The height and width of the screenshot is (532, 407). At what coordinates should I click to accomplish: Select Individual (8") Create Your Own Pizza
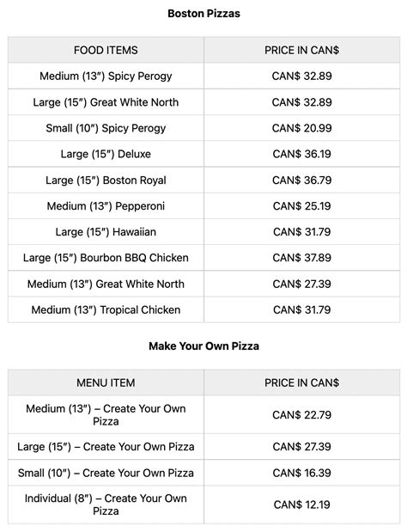106,504
